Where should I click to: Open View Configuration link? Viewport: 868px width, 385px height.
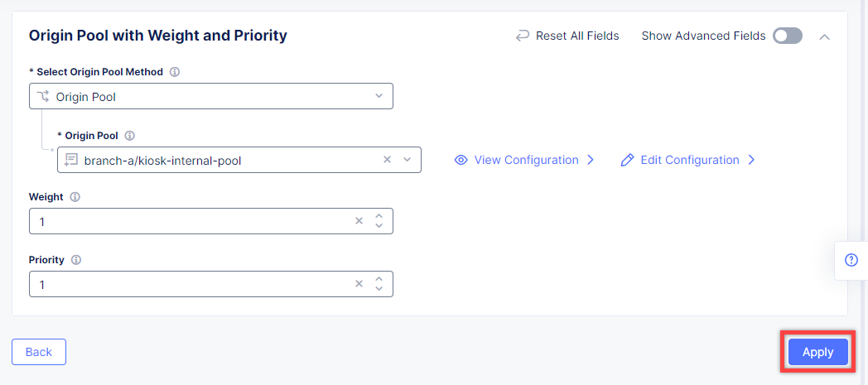[x=525, y=160]
